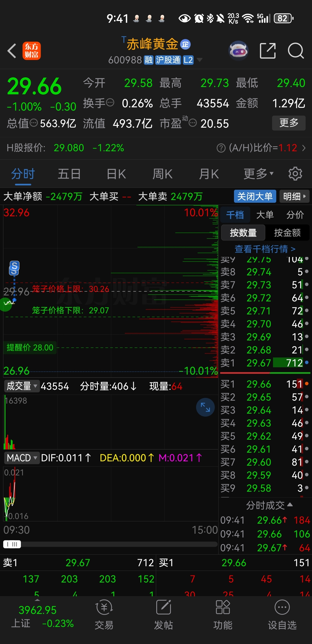This screenshot has height=644, width=312.
Task: Switch to 周K weekly candlestick tab
Action: [162, 174]
